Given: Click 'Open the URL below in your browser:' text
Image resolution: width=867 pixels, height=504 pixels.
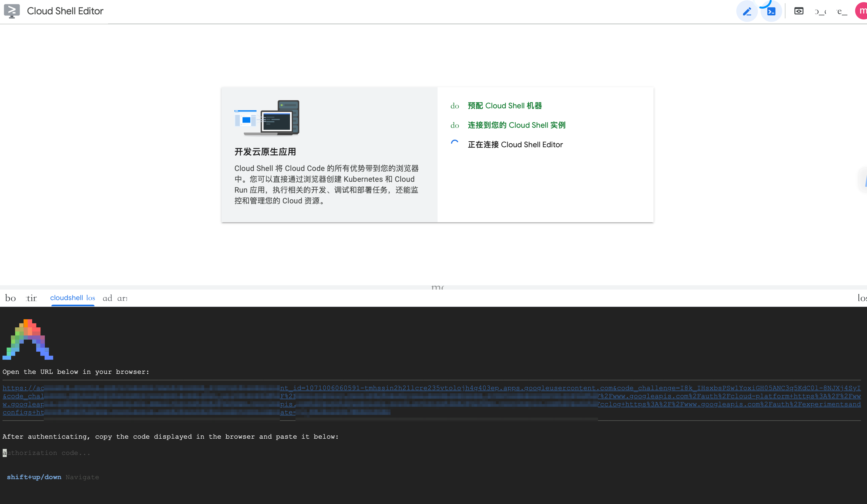Looking at the screenshot, I should 76,372.
